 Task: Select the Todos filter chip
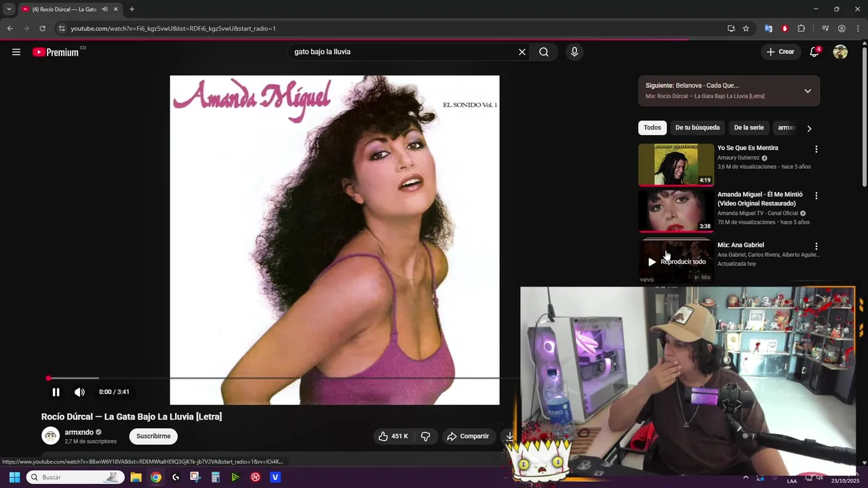652,127
